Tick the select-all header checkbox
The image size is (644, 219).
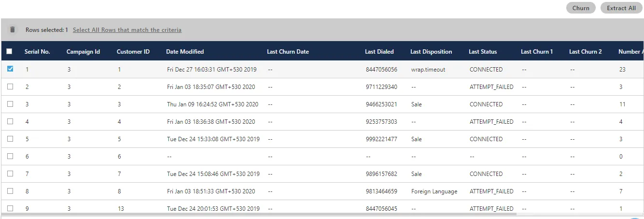(x=9, y=51)
